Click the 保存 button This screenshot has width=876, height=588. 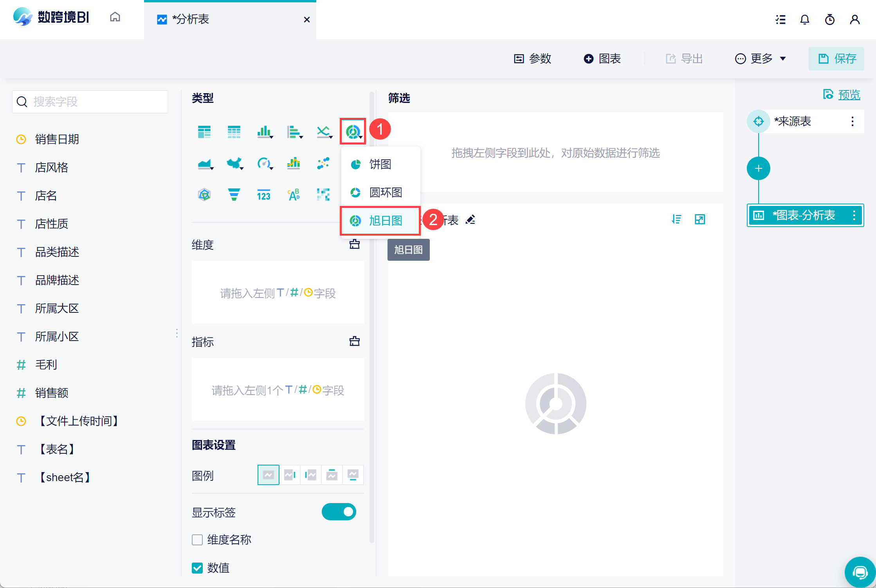click(x=836, y=59)
